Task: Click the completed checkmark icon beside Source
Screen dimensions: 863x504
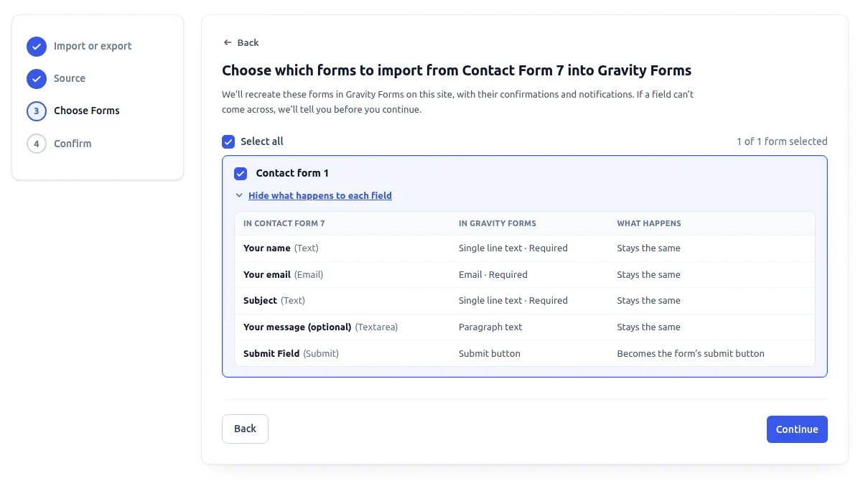Action: pyautogui.click(x=37, y=79)
